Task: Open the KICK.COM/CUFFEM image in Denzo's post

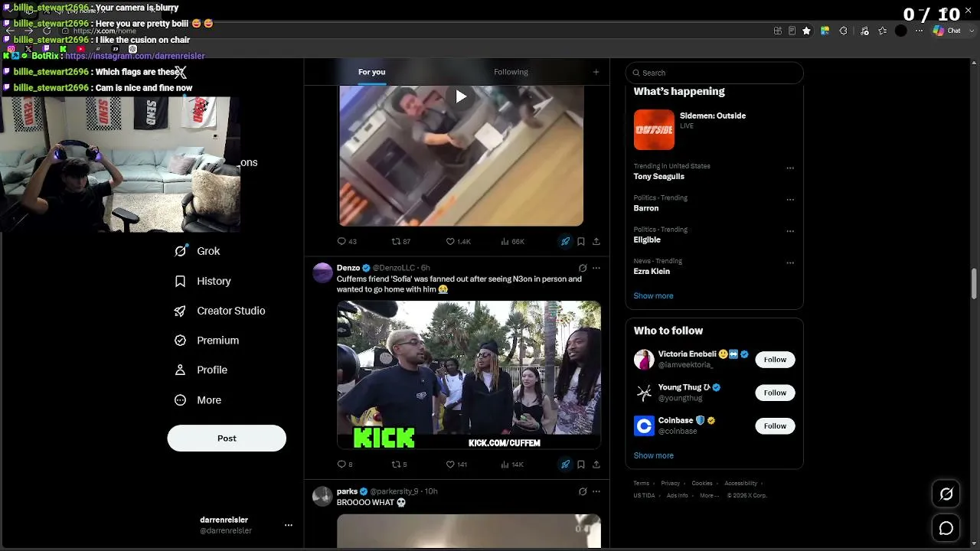Action: click(469, 375)
